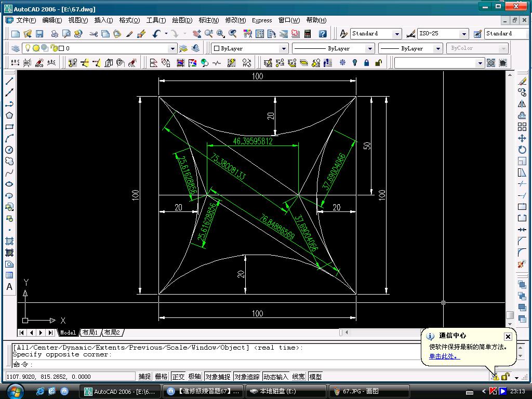Open the 绘图(D) menu

pyautogui.click(x=182, y=20)
